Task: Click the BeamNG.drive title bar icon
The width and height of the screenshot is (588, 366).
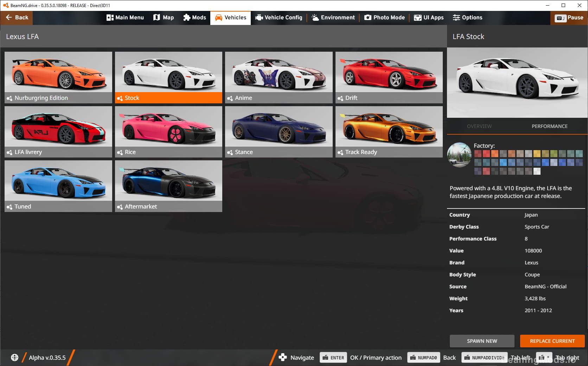Action: tap(5, 5)
